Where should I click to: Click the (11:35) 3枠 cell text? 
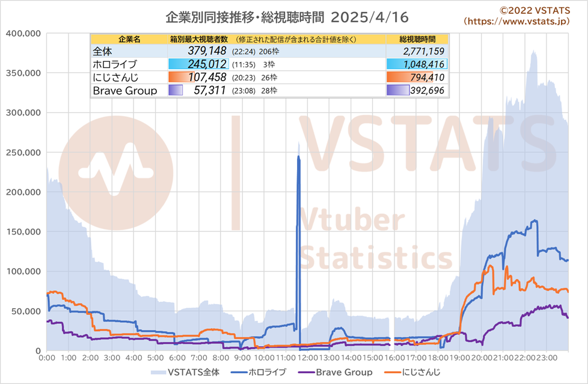tap(254, 64)
